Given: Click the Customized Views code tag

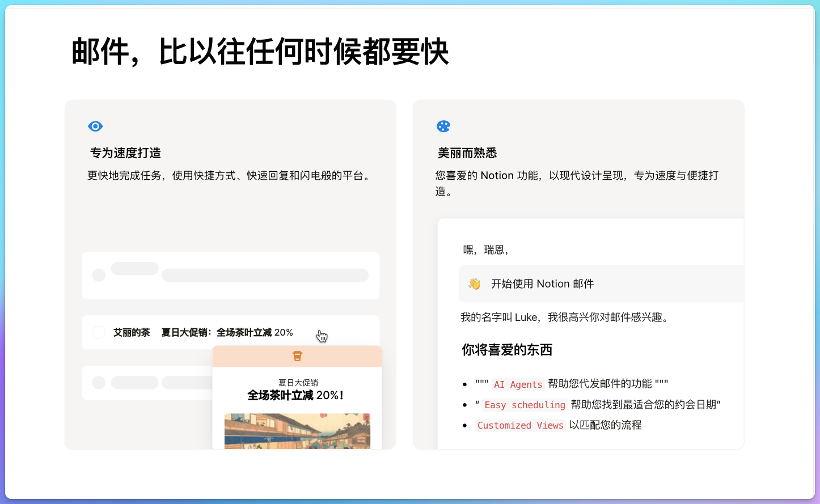Looking at the screenshot, I should click(x=520, y=425).
